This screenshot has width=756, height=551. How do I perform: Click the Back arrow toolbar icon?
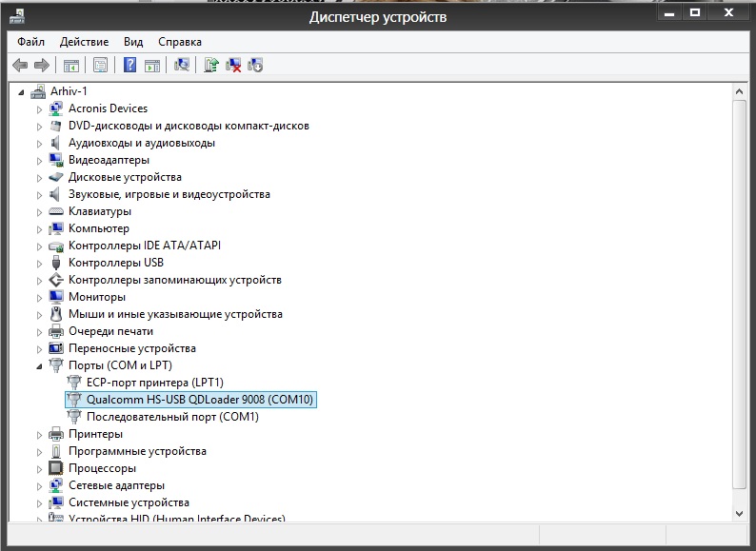click(x=20, y=65)
